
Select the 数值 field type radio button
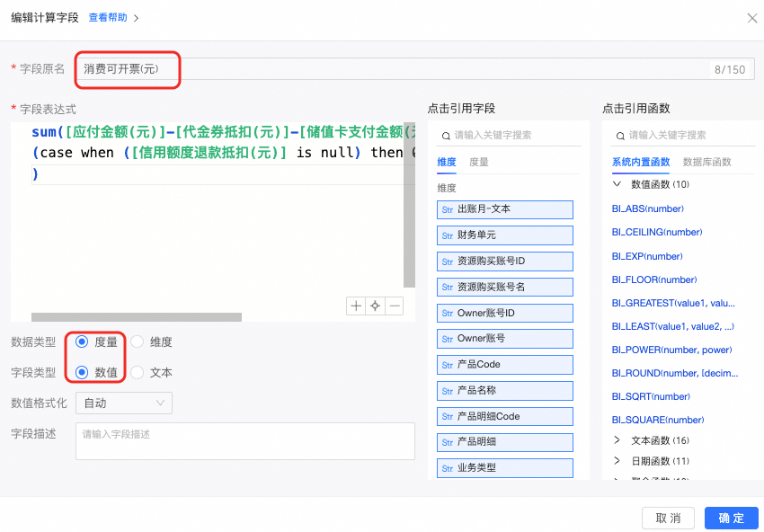(82, 373)
